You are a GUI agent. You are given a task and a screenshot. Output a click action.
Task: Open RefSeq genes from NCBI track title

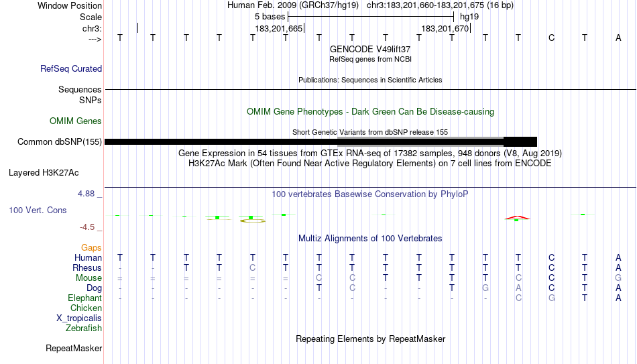(370, 59)
